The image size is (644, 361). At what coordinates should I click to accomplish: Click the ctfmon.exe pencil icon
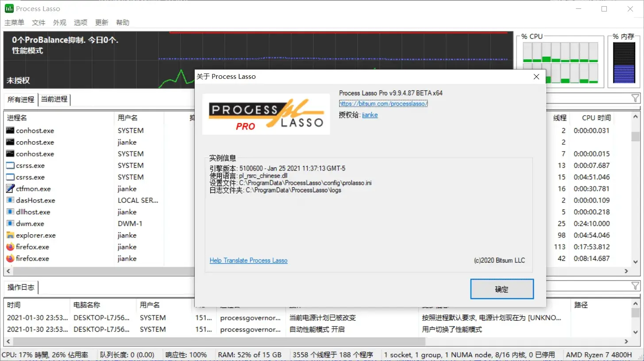[x=10, y=189]
